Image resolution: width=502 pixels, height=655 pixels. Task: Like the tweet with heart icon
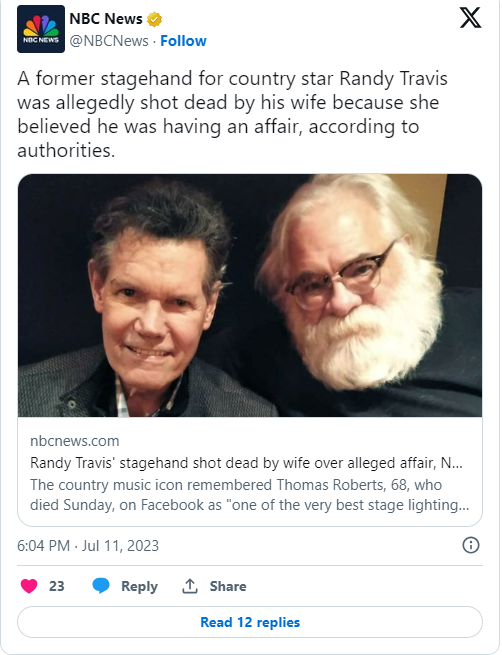[x=29, y=586]
